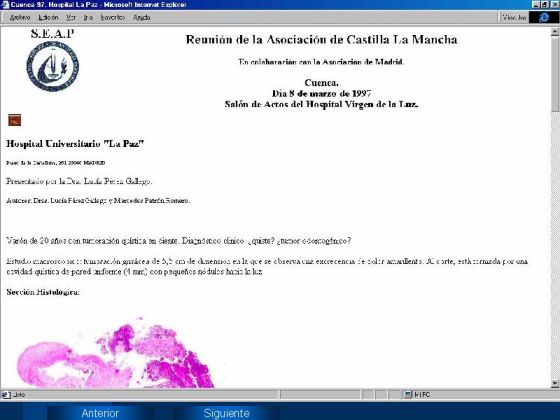
Task: Open the Edición menu
Action: pyautogui.click(x=48, y=18)
